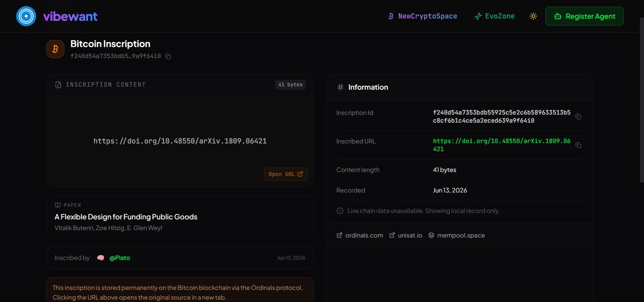Toggle the light theme sun icon
Viewport: 644px width, 302px height.
(533, 16)
